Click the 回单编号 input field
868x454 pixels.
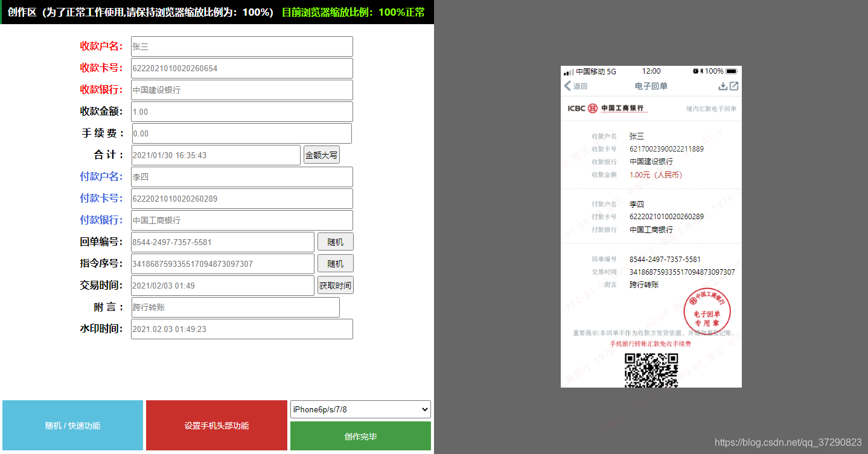pyautogui.click(x=223, y=242)
